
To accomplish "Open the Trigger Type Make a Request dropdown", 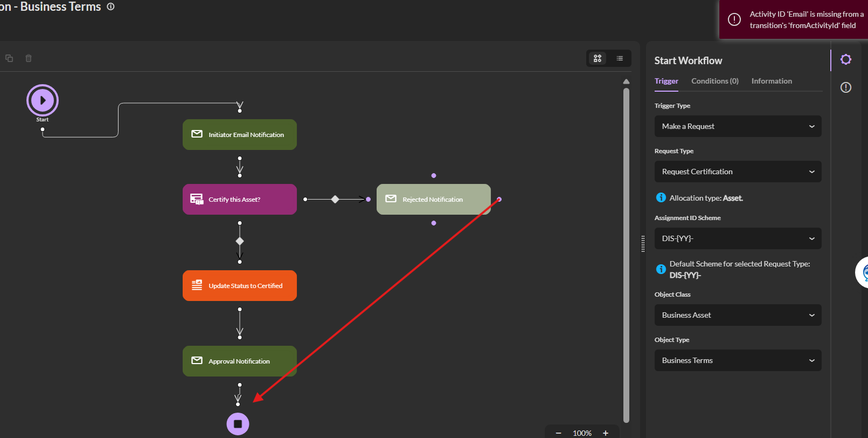I will [738, 126].
